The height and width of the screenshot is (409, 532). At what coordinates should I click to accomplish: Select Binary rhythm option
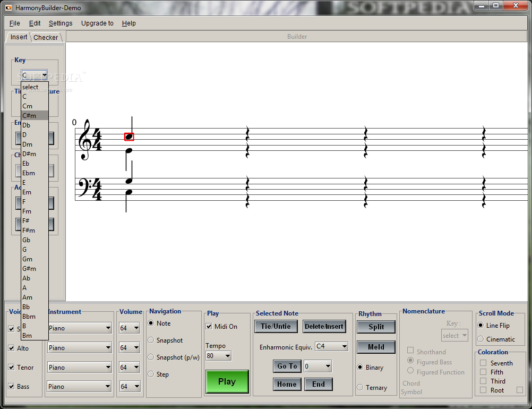(x=361, y=367)
